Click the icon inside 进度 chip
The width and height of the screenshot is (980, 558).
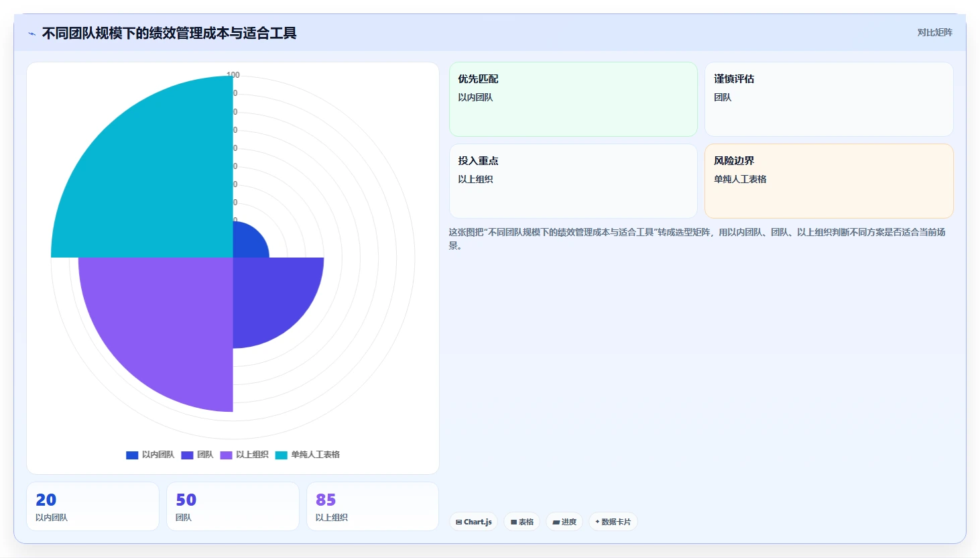tap(556, 522)
